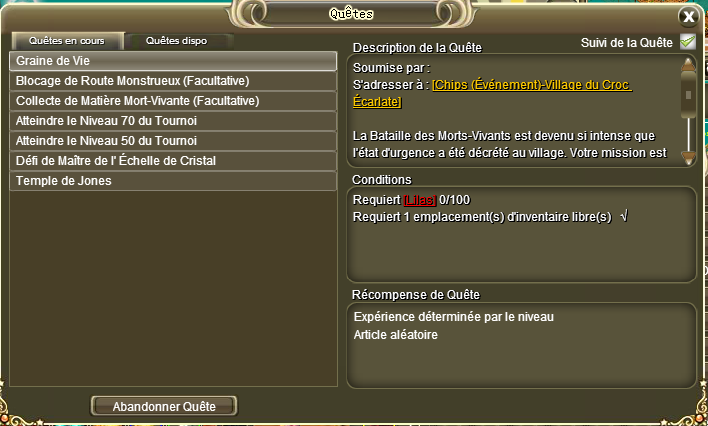The width and height of the screenshot is (708, 426).
Task: Open the Quêtes en cours tab
Action: click(67, 41)
